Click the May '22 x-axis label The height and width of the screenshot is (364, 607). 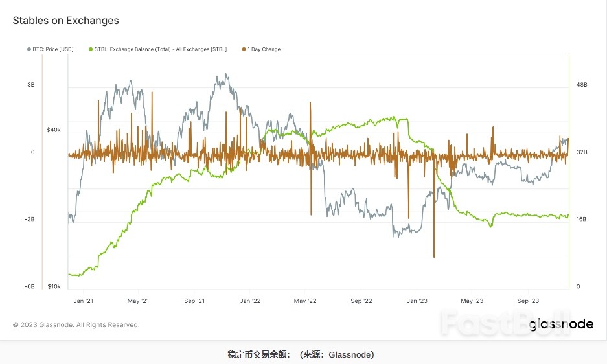[304, 301]
